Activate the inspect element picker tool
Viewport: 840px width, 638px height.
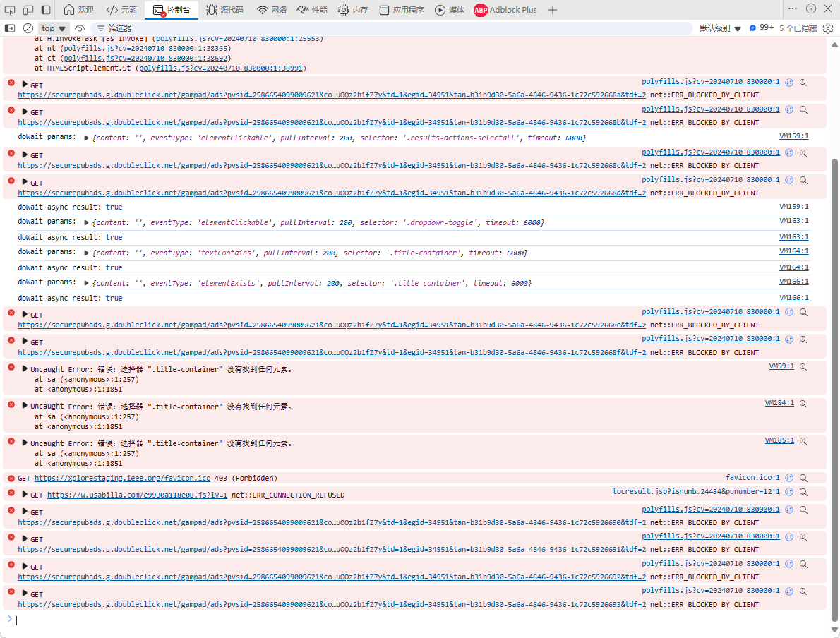[10, 10]
